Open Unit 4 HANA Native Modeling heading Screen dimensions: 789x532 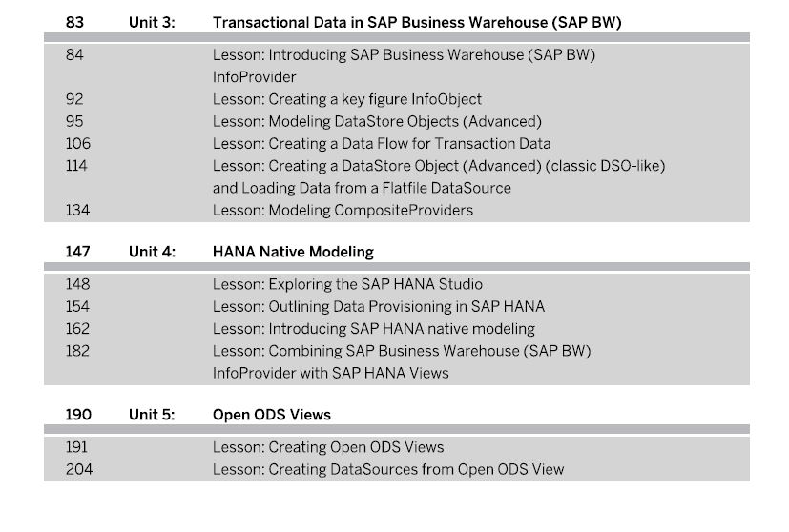click(x=293, y=252)
